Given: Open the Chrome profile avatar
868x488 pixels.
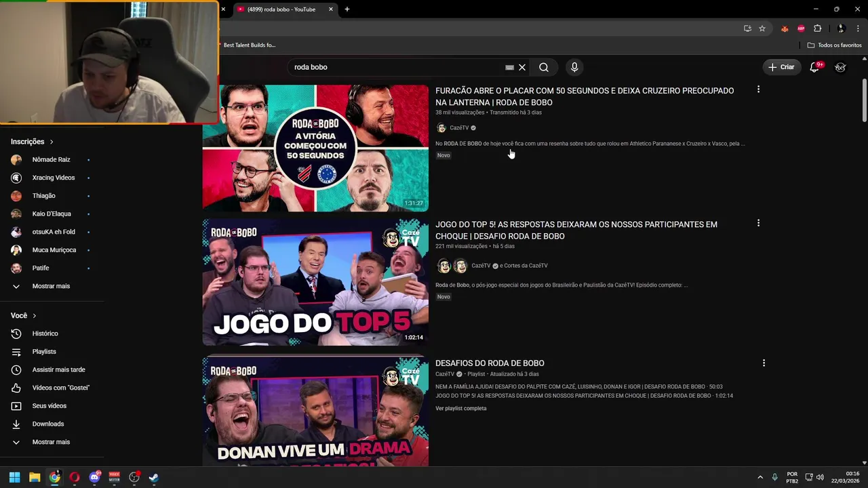Looking at the screenshot, I should coord(841,28).
